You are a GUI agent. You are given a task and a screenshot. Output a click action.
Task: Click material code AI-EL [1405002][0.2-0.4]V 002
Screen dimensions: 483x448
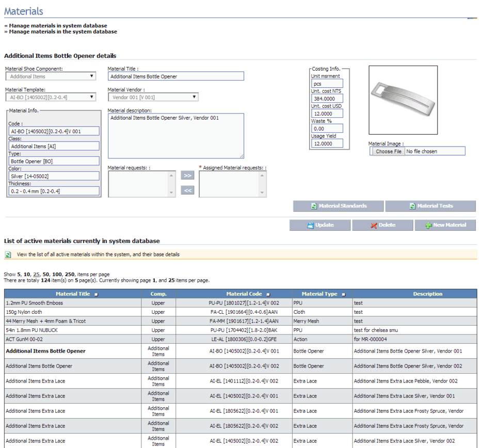tap(244, 441)
